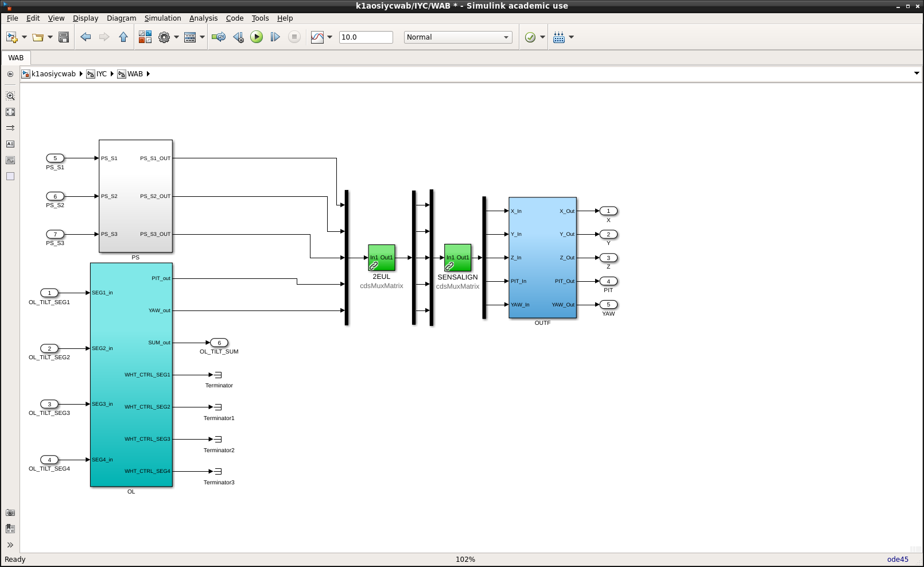This screenshot has width=924, height=567.
Task: Expand the Model Explorer dropdown arrow
Action: point(202,37)
